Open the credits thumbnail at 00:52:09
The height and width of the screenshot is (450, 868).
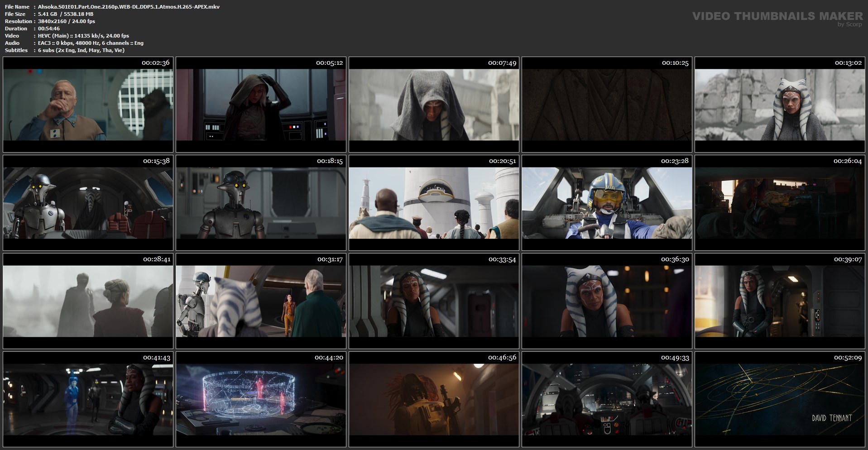tap(780, 399)
